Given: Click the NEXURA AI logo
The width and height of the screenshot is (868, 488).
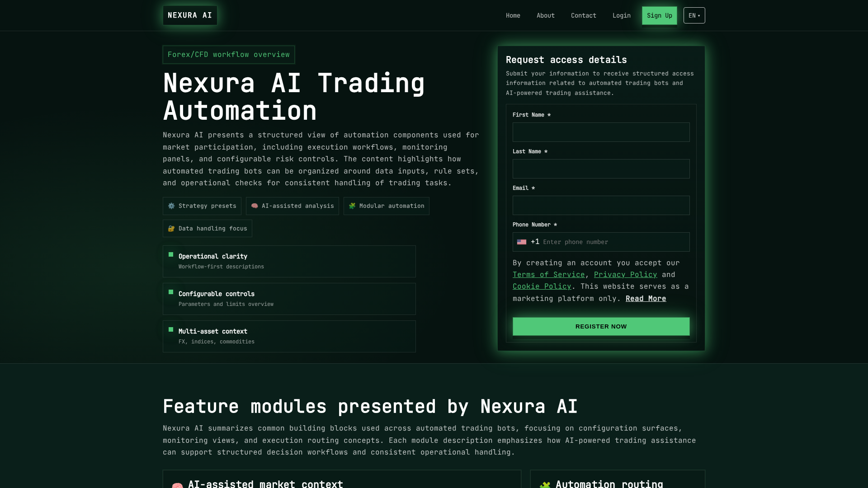Looking at the screenshot, I should [x=190, y=15].
